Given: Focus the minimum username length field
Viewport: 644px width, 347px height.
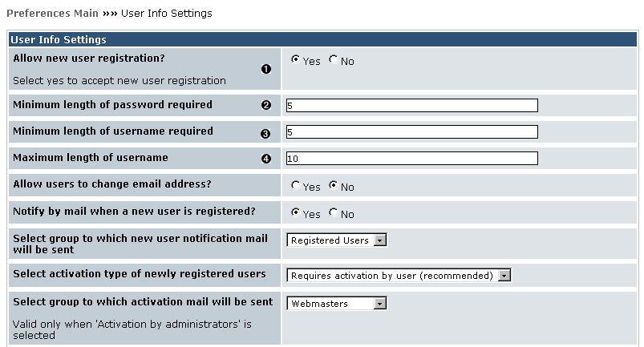Looking at the screenshot, I should tap(411, 132).
